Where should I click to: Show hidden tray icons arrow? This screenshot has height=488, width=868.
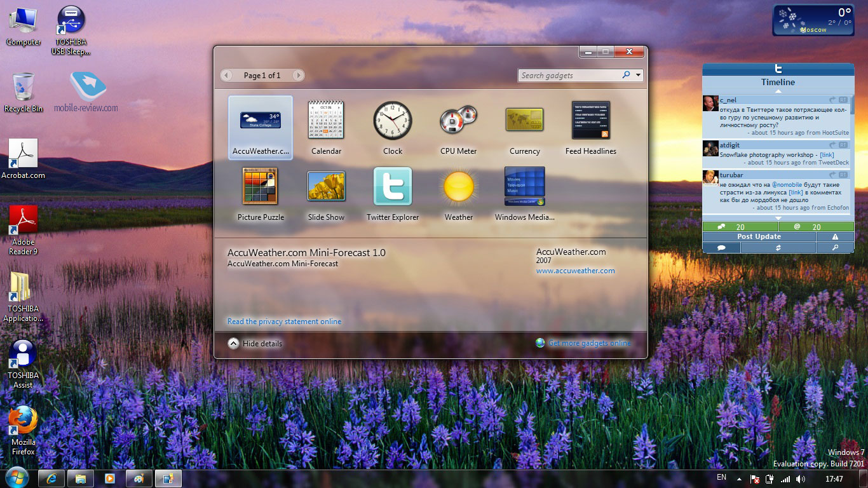[x=739, y=479]
